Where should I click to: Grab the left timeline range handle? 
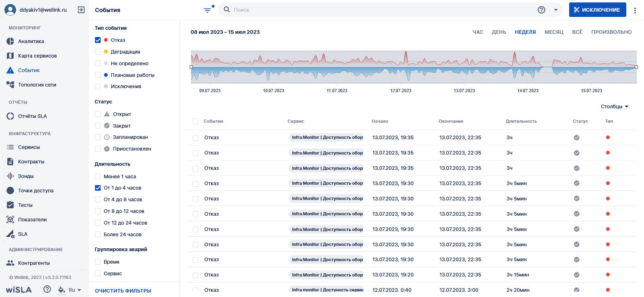click(x=191, y=67)
